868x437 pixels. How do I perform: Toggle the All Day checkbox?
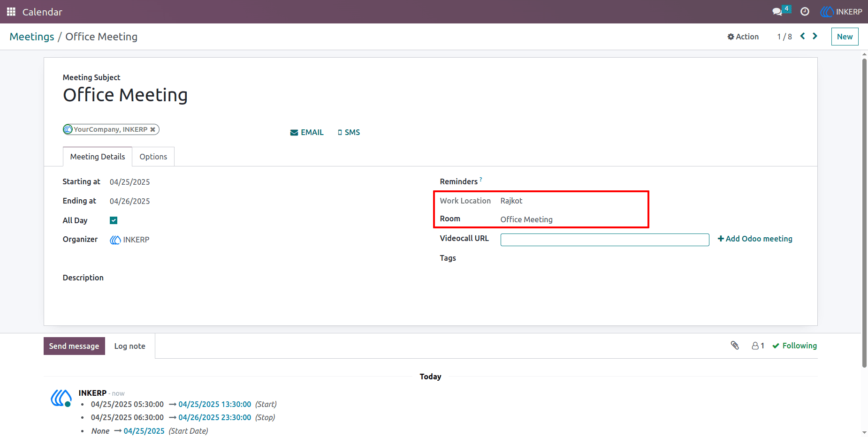[x=114, y=220]
